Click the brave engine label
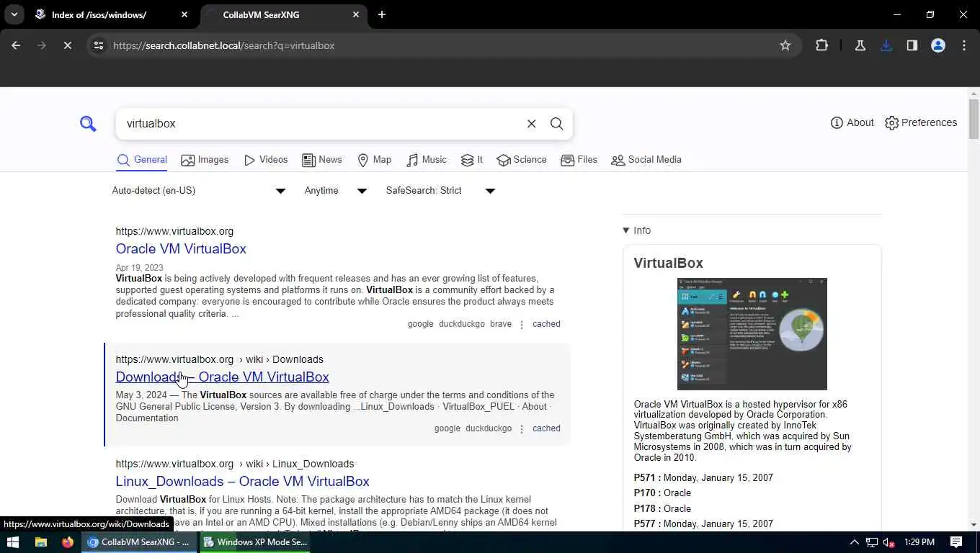This screenshot has width=980, height=553. [501, 324]
